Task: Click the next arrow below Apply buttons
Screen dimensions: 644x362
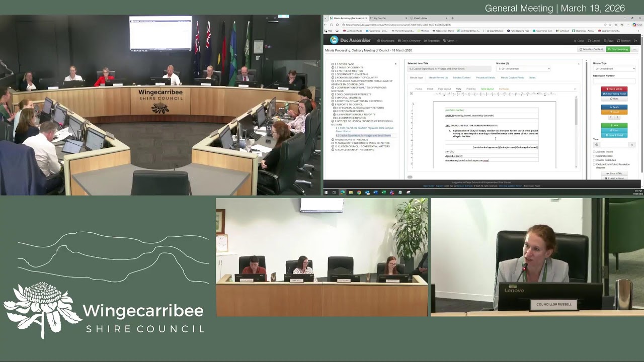Action: (617, 117)
